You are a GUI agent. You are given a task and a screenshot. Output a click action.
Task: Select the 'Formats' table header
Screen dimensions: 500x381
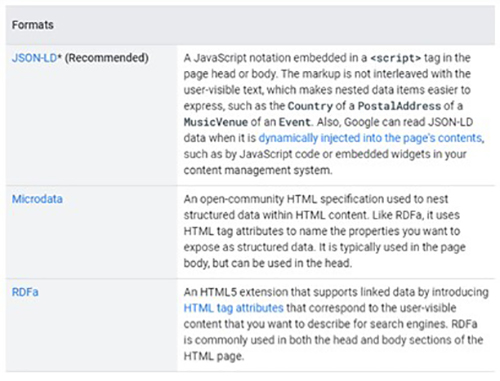(x=33, y=25)
